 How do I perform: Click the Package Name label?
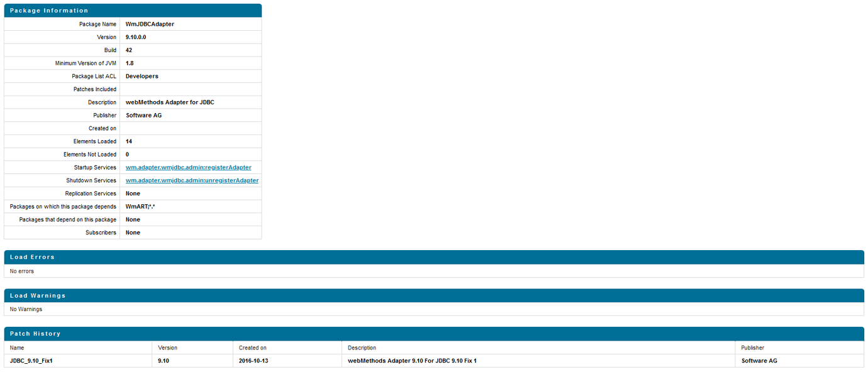(x=97, y=24)
